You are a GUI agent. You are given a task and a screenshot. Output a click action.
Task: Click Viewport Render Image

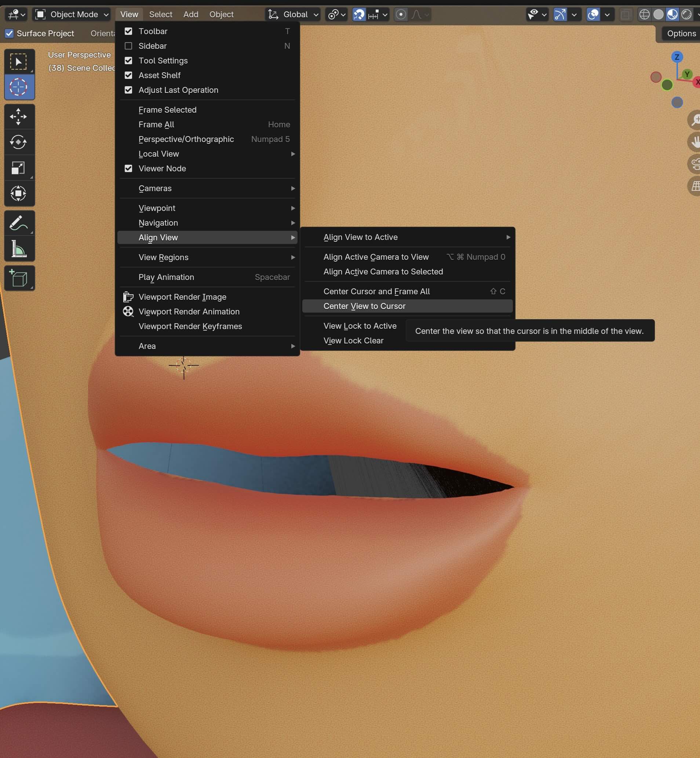point(207,297)
